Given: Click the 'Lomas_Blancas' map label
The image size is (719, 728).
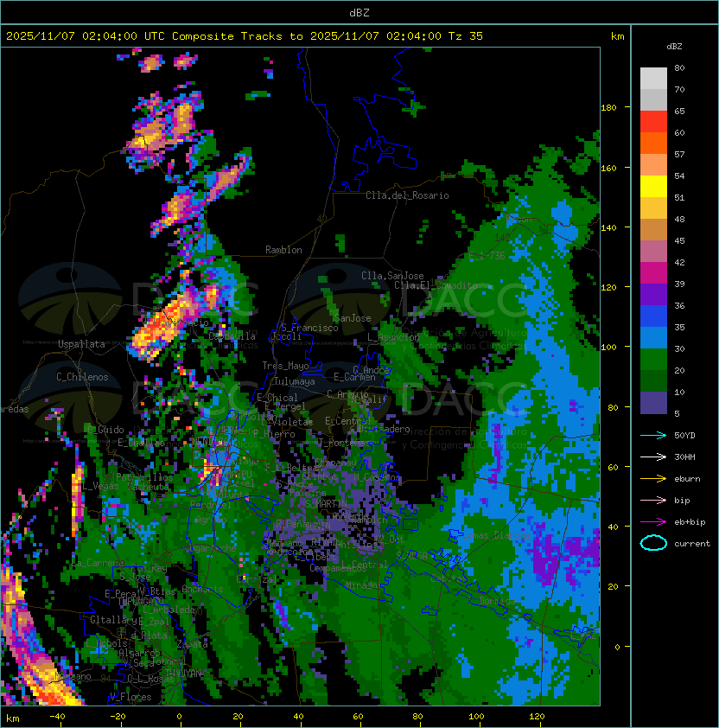Looking at the screenshot, I should 496,535.
